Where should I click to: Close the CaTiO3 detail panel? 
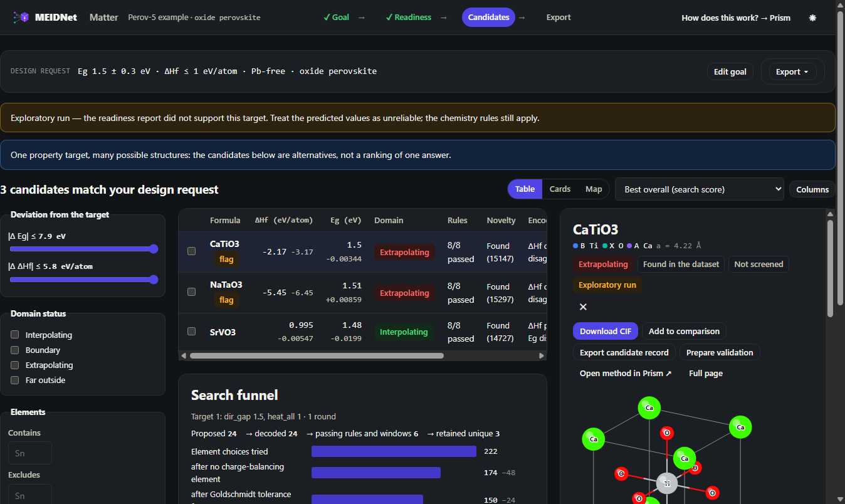click(x=583, y=307)
